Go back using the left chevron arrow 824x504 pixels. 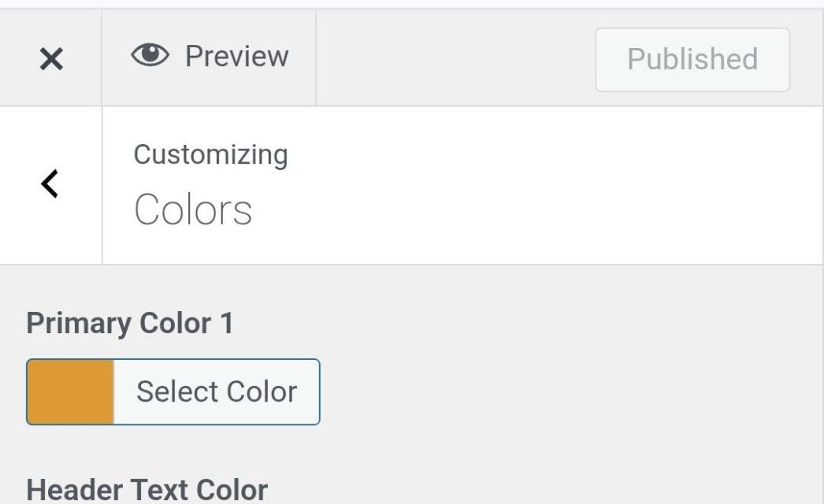(50, 184)
